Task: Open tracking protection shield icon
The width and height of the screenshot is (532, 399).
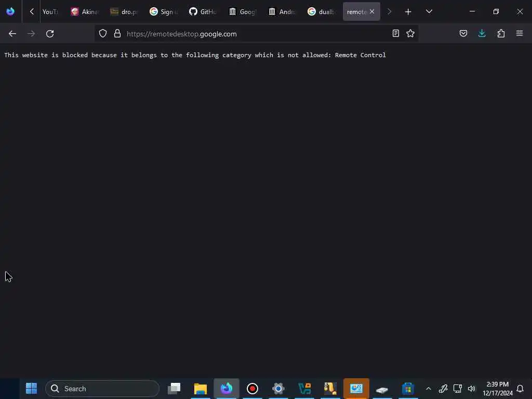Action: (x=103, y=34)
